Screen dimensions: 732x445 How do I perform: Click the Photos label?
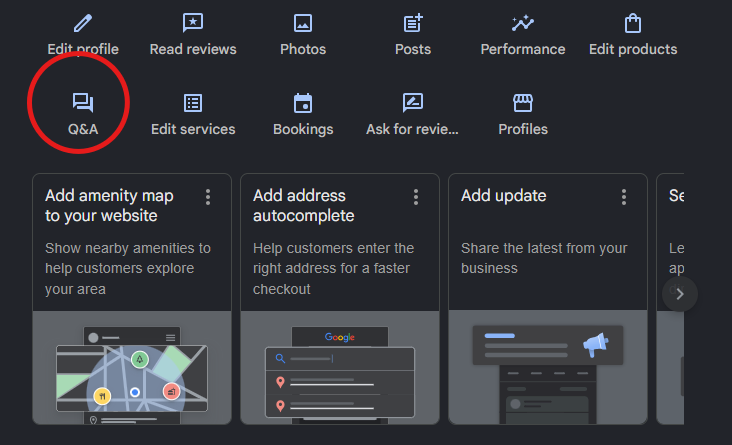coord(303,49)
